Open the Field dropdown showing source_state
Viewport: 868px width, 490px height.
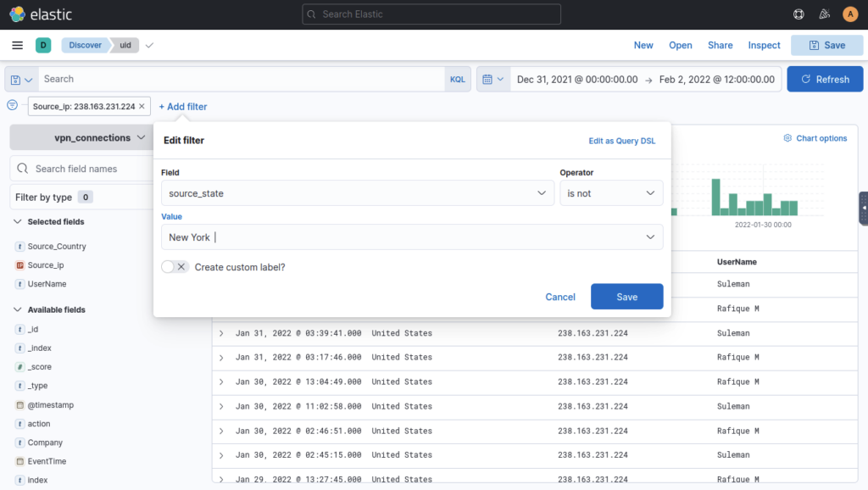pyautogui.click(x=358, y=193)
